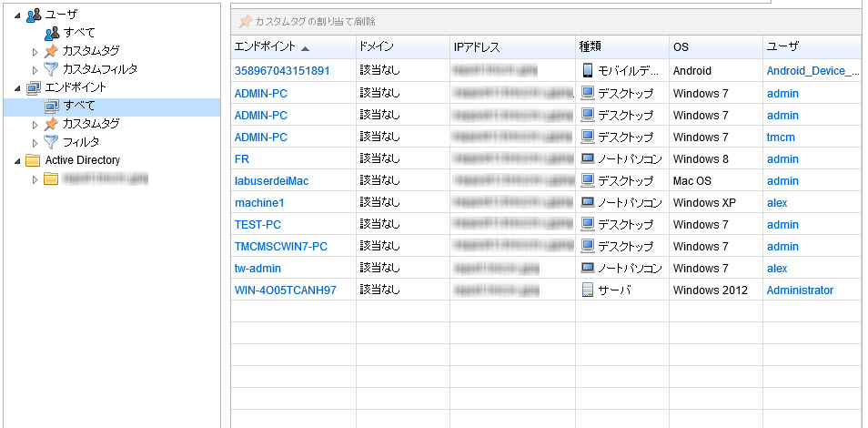Click the funnel icon beside カスタムフィルタ
This screenshot has width=868, height=428.
point(52,69)
